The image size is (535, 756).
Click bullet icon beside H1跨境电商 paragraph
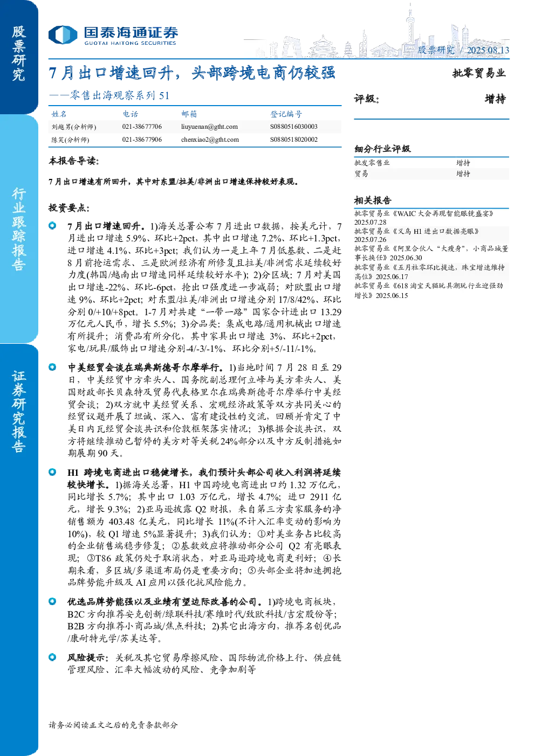[x=52, y=472]
